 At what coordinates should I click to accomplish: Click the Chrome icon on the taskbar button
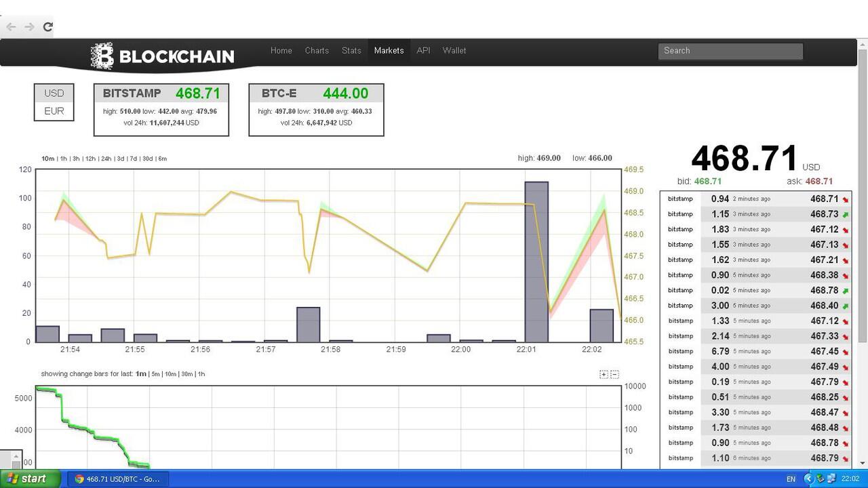coord(79,479)
